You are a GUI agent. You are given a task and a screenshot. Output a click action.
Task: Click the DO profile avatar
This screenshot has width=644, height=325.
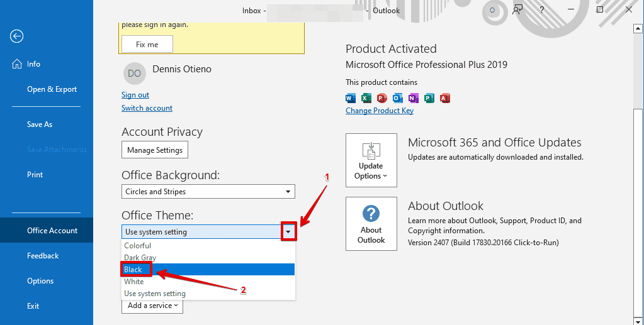[134, 74]
